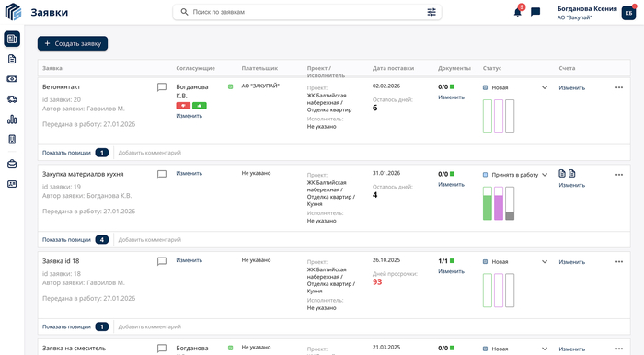Viewport: 644px width, 355px height.
Task: Open second invoice document icon
Action: 571,173
